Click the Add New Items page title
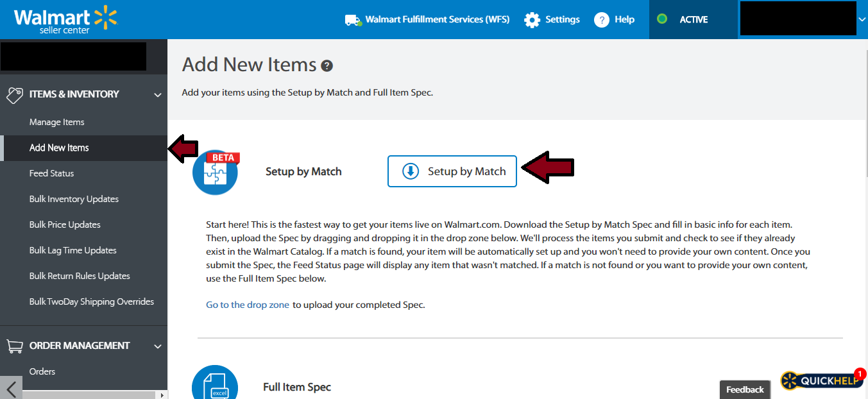868x399 pixels. click(250, 65)
